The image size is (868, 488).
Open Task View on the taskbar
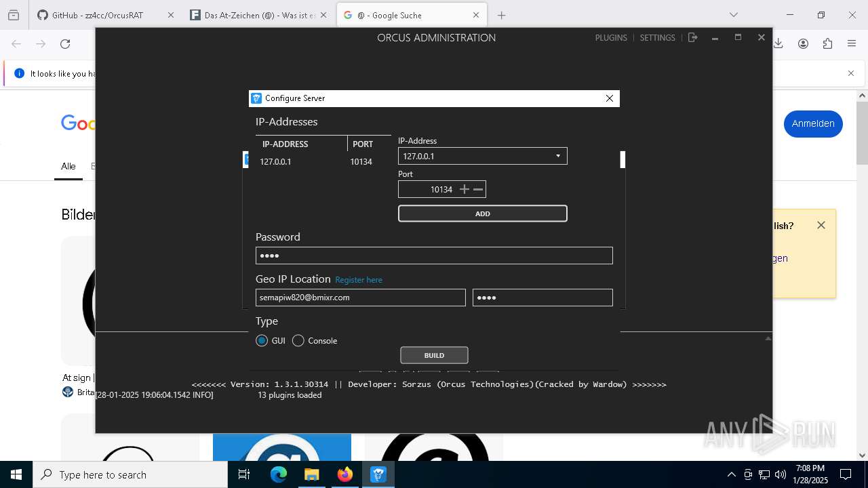(244, 474)
